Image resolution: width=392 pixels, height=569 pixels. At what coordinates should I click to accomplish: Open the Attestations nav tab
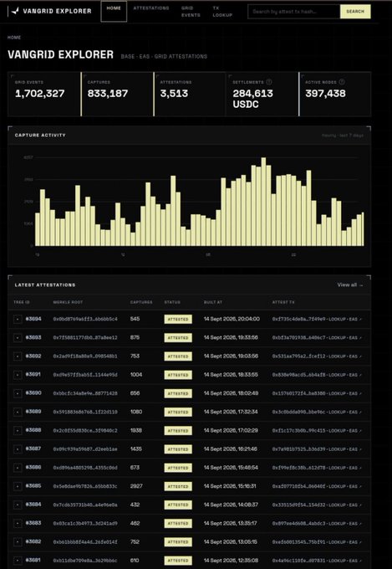(150, 8)
